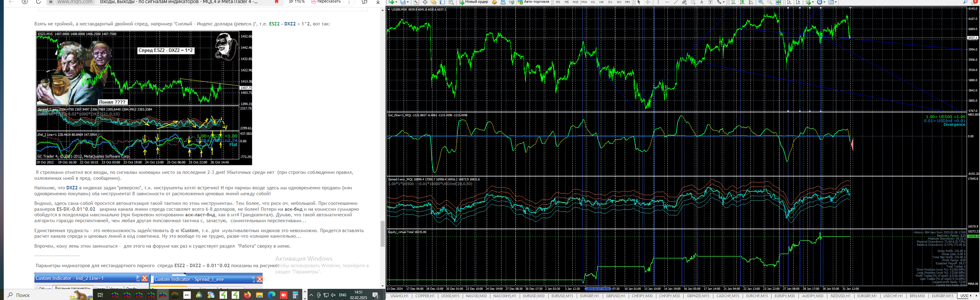Expand the Profiles dropdown arrow
This screenshot has height=300, width=980.
[408, 2]
